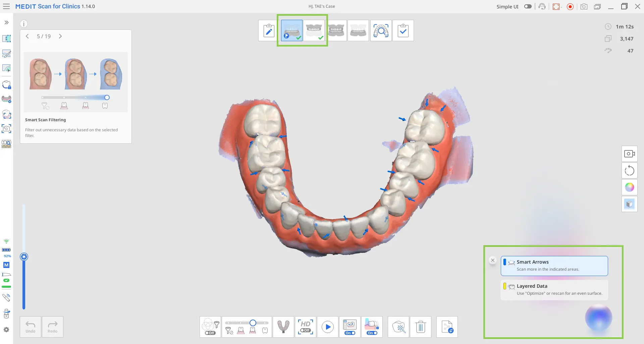Adjust the smart scan filtering slider handle
The height and width of the screenshot is (344, 644).
253,323
